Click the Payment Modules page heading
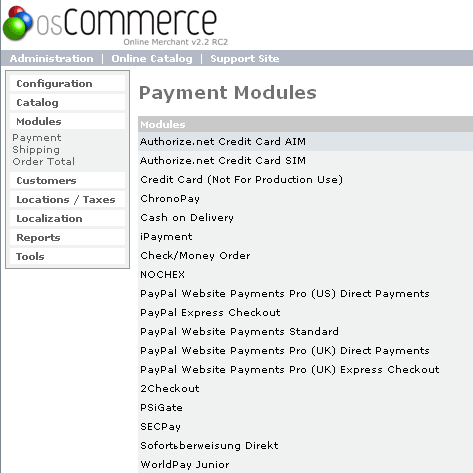Screen dimensions: 473x473 228,93
